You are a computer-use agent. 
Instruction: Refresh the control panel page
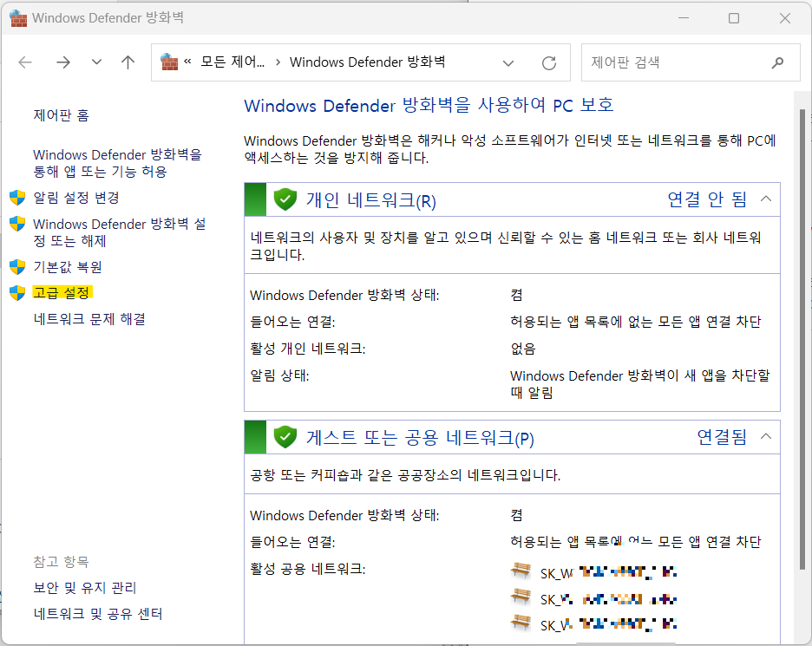(549, 63)
